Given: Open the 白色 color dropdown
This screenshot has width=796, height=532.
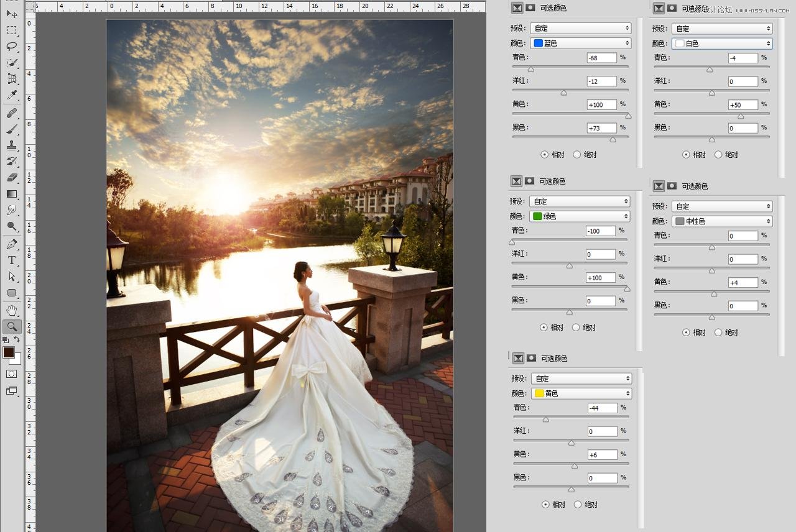Looking at the screenshot, I should point(722,44).
